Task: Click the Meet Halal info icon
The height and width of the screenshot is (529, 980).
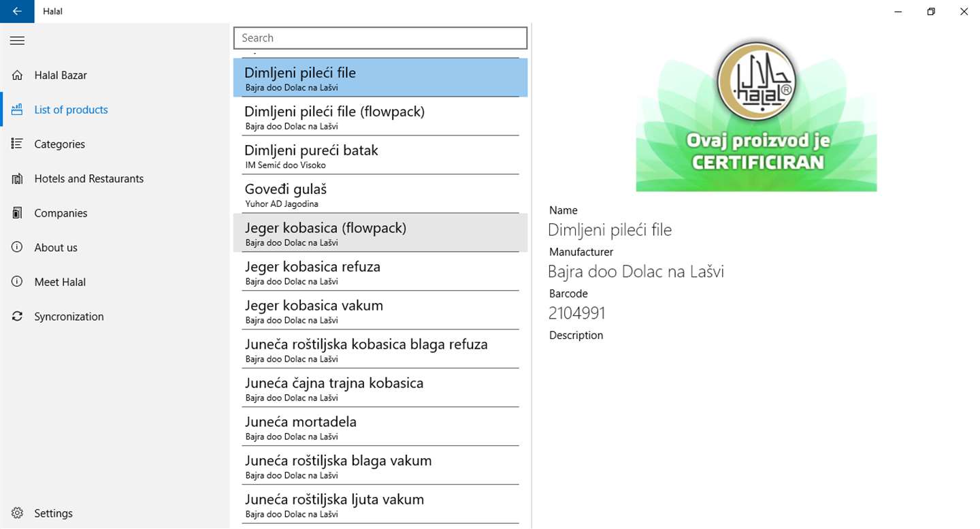Action: (18, 282)
